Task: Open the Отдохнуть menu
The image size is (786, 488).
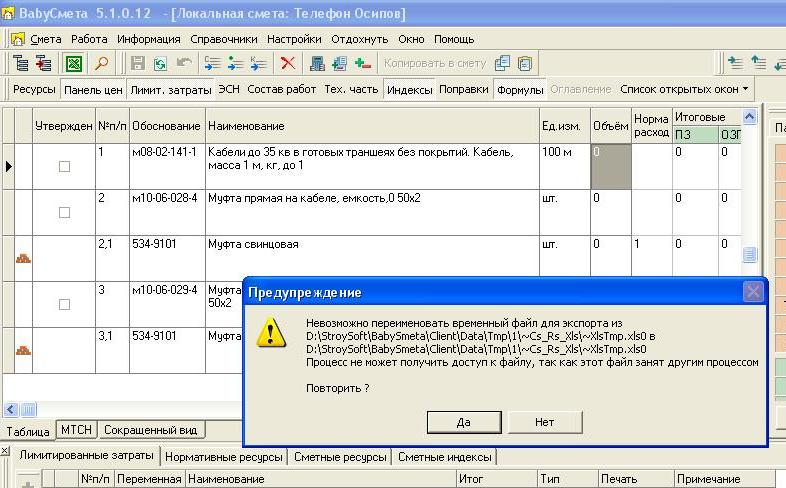Action: coord(360,39)
